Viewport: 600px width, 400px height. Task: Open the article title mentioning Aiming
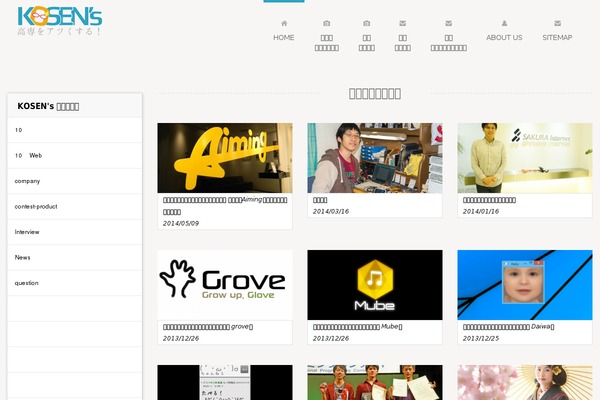225,206
